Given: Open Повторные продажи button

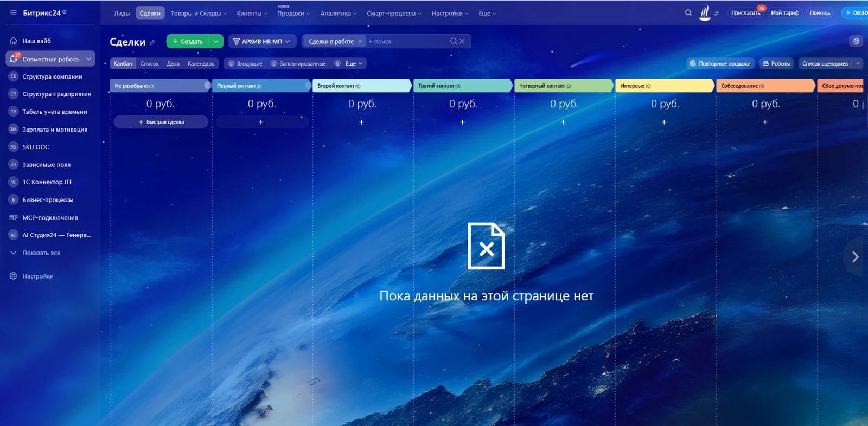Looking at the screenshot, I should pos(720,63).
